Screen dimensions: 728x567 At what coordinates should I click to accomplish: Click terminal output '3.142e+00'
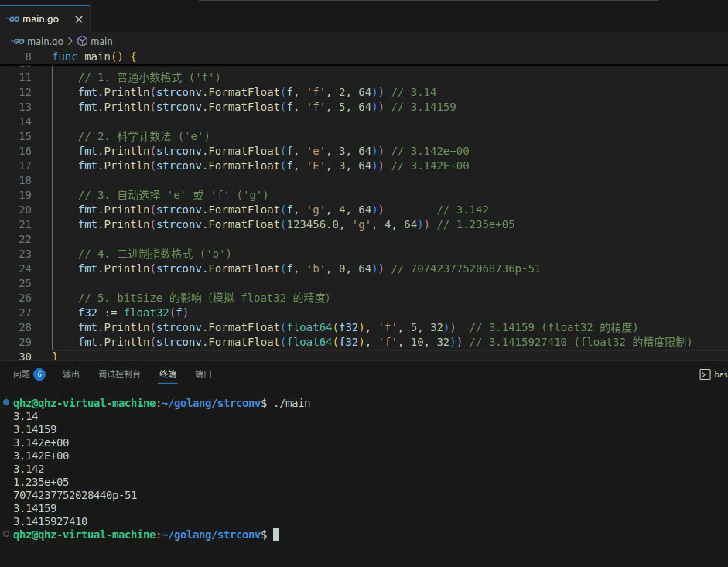[x=41, y=442]
